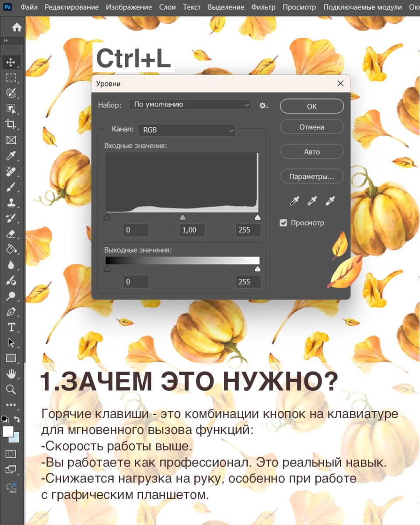Open the Фильтр menu

pos(263,7)
